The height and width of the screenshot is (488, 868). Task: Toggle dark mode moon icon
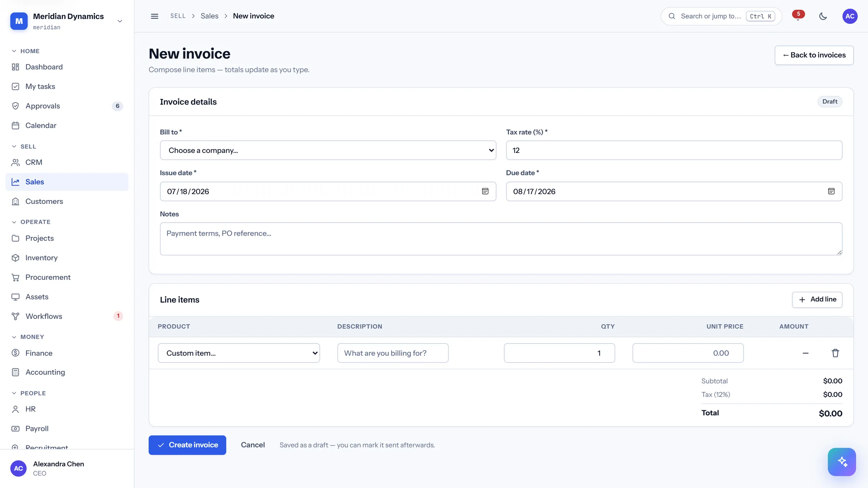(823, 16)
